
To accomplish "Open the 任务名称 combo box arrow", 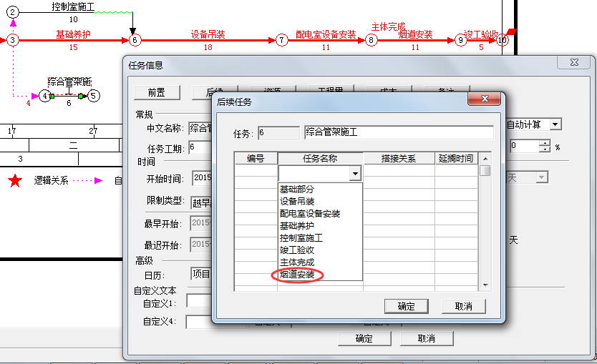I will (x=355, y=174).
